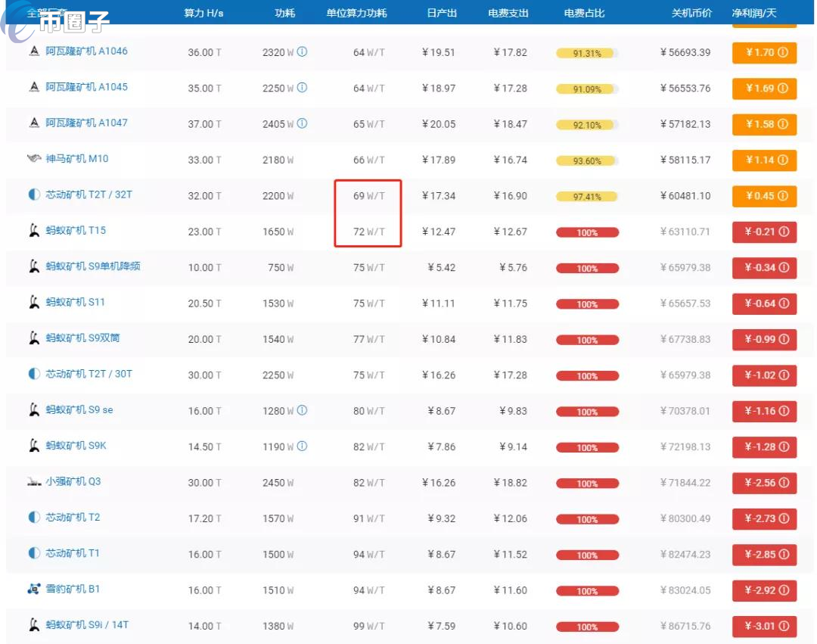Image resolution: width=817 pixels, height=644 pixels.
Task: Click the ¥1.69 net profit button
Action: (x=764, y=88)
